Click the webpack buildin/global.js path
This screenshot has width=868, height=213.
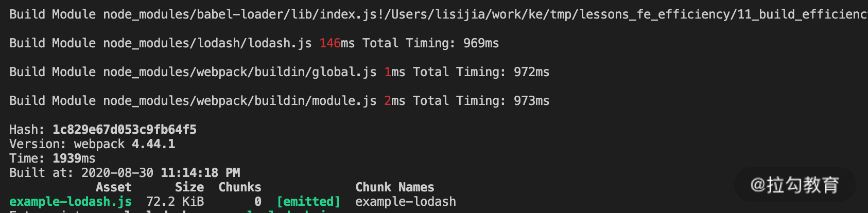239,72
